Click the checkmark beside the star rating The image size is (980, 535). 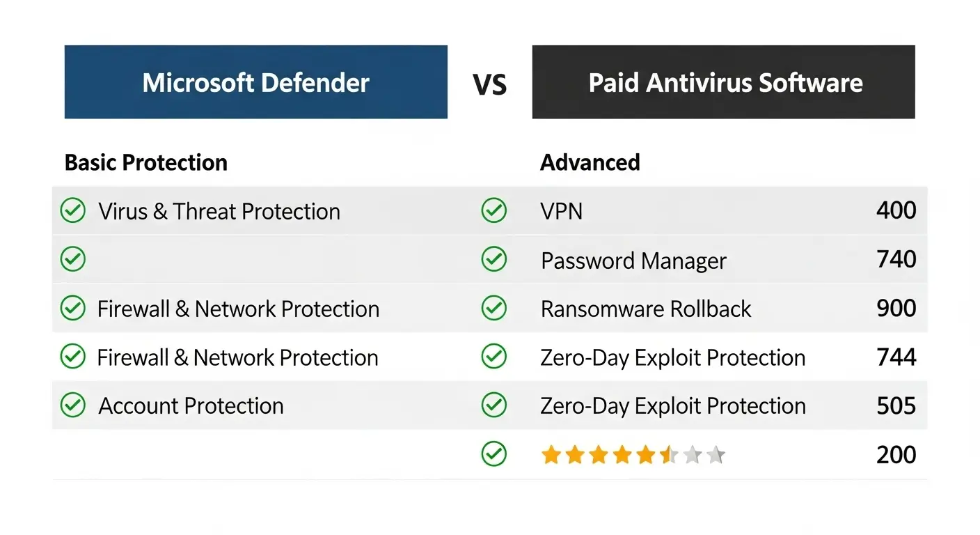(x=494, y=454)
